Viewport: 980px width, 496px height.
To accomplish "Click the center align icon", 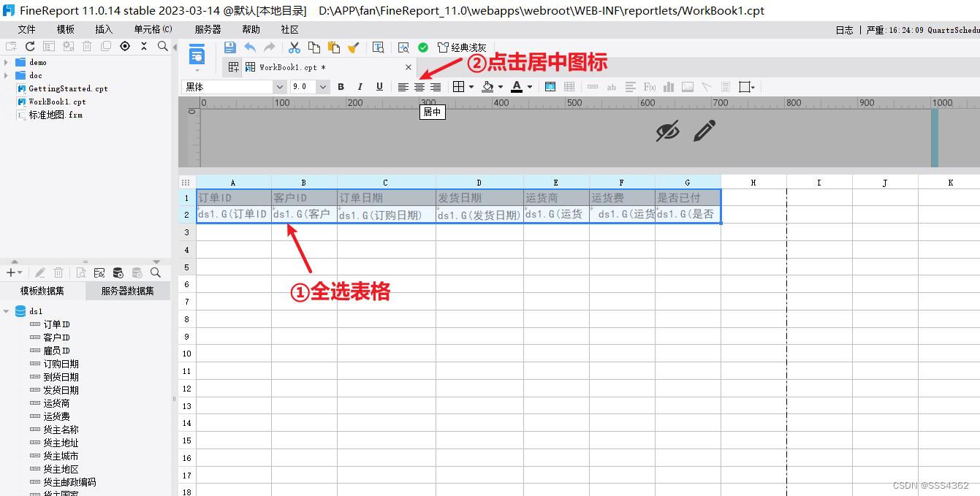I will [x=419, y=87].
